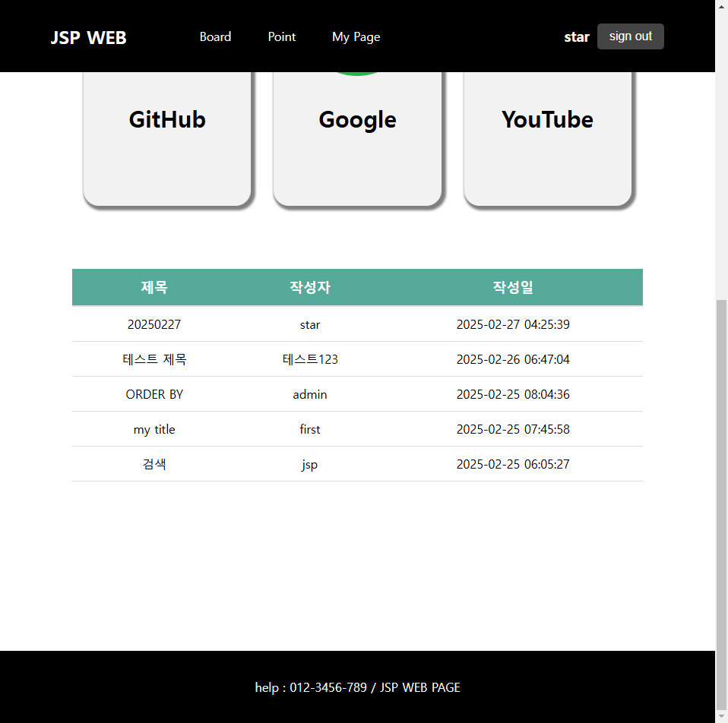Open the JSP WEB home logo
This screenshot has height=723, width=728.
click(x=88, y=37)
